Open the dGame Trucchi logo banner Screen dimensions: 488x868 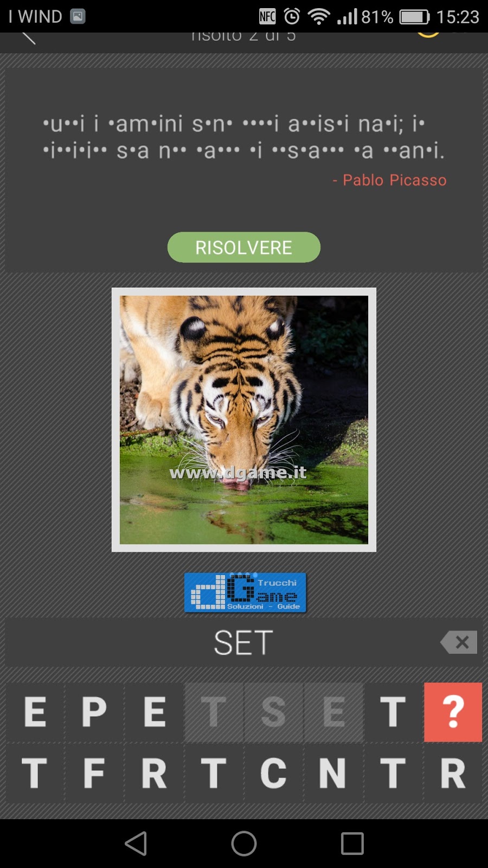[x=245, y=592]
